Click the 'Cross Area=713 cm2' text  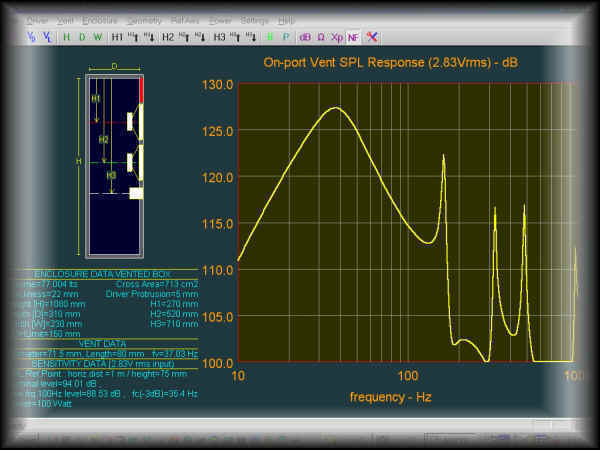pyautogui.click(x=157, y=284)
